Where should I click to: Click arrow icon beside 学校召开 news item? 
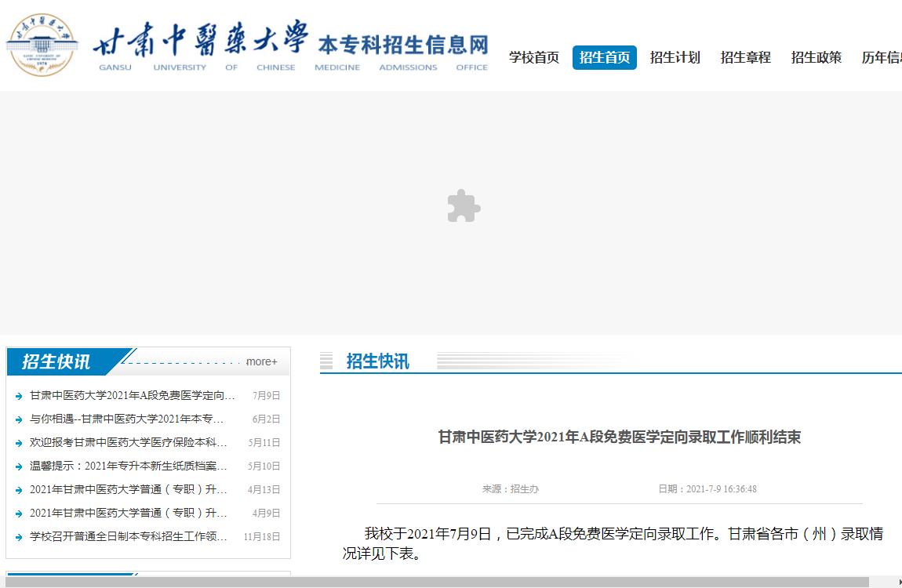pyautogui.click(x=18, y=537)
